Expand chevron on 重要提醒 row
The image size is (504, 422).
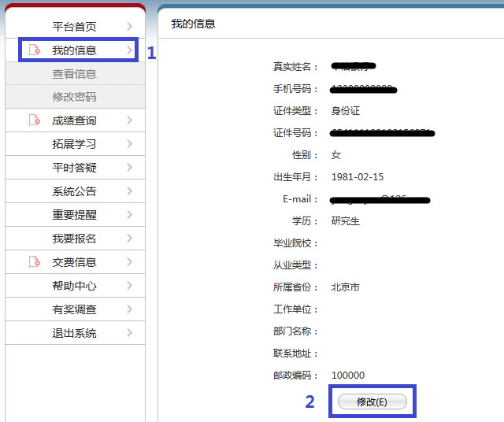coord(129,215)
